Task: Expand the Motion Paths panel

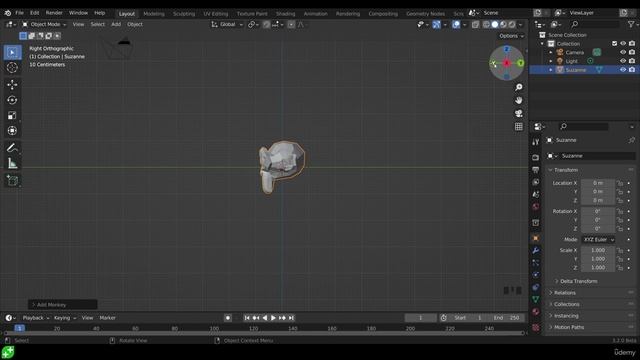Action: tap(569, 327)
